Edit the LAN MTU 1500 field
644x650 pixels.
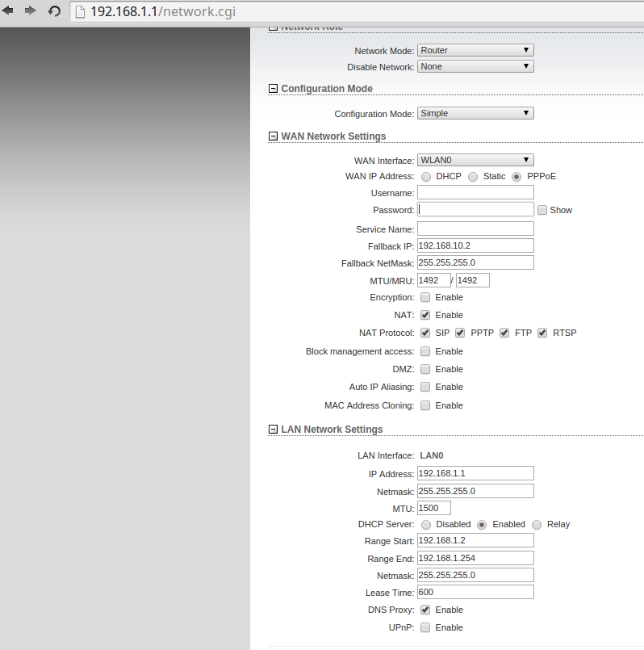434,508
